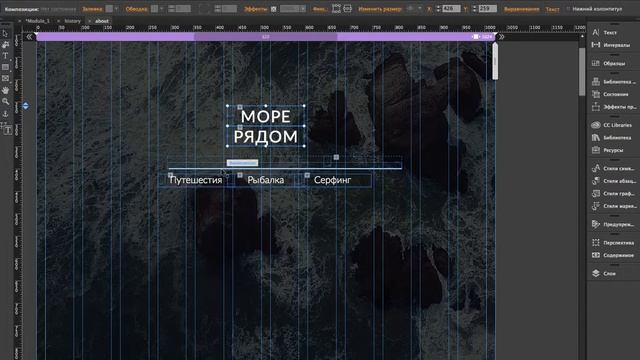
Task: Select the Selection arrow tool
Action: (x=5, y=34)
